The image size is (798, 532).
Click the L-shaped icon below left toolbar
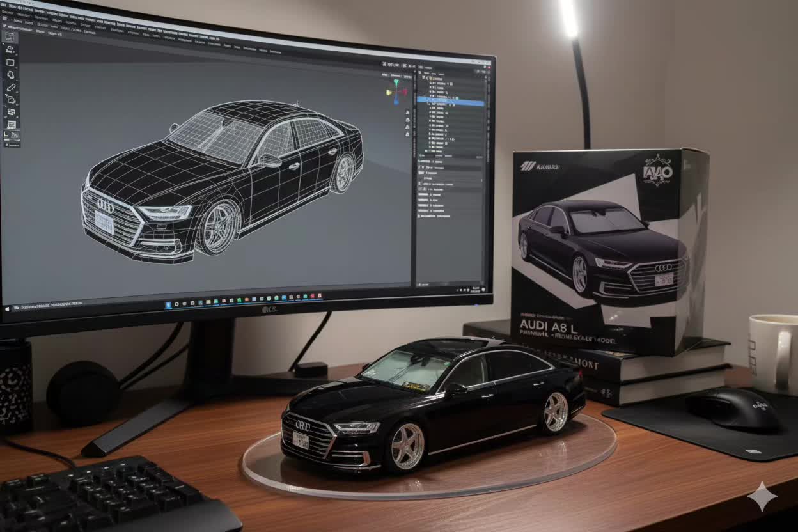tap(6, 135)
